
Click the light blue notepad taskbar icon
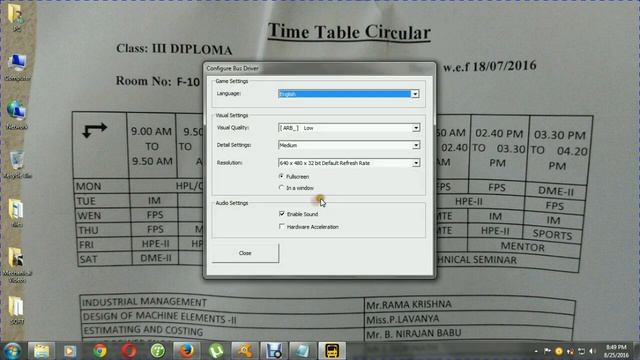[x=302, y=351]
